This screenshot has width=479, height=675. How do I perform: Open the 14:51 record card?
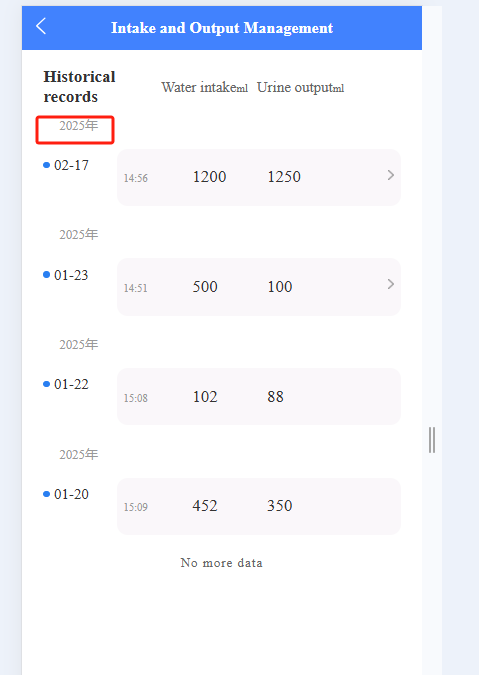pyautogui.click(x=259, y=287)
